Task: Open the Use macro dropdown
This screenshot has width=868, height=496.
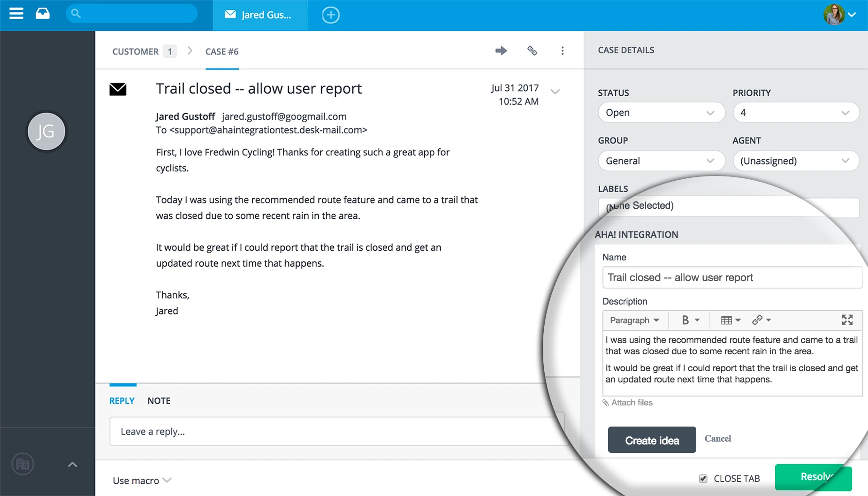Action: (142, 481)
